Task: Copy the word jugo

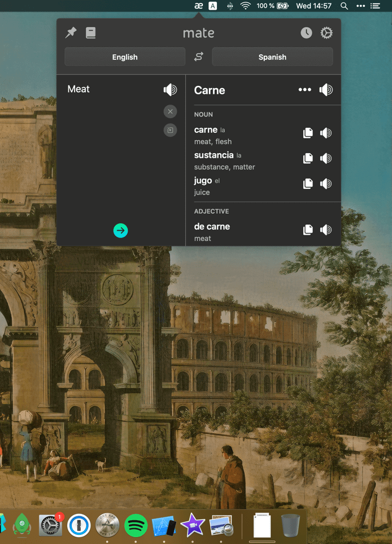Action: [308, 184]
